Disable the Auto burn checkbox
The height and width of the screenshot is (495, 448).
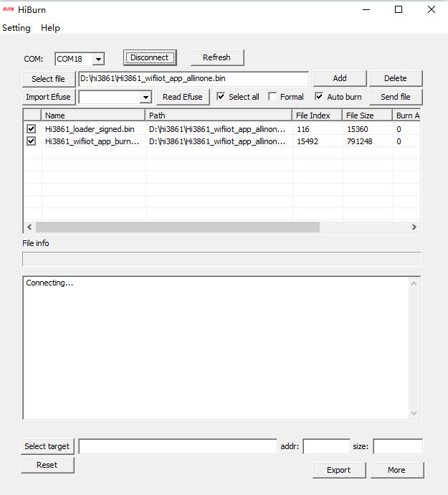(320, 96)
